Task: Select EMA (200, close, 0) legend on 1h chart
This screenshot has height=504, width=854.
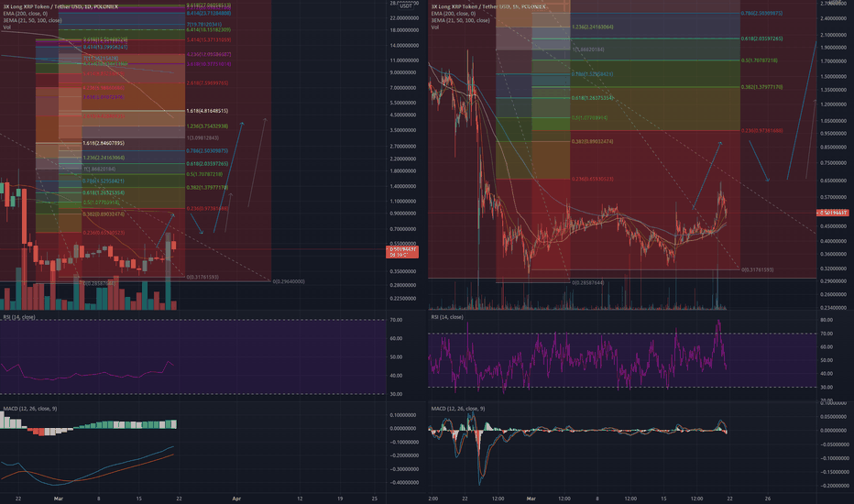Action: tap(454, 14)
